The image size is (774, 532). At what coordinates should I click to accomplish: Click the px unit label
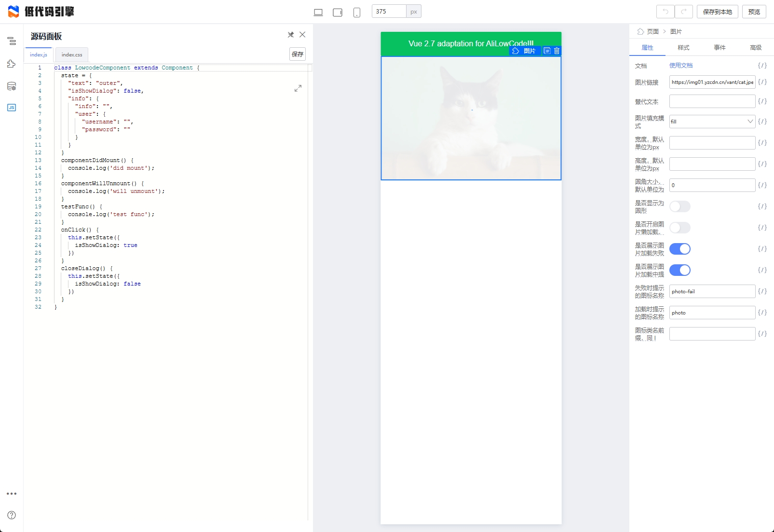[x=414, y=12]
